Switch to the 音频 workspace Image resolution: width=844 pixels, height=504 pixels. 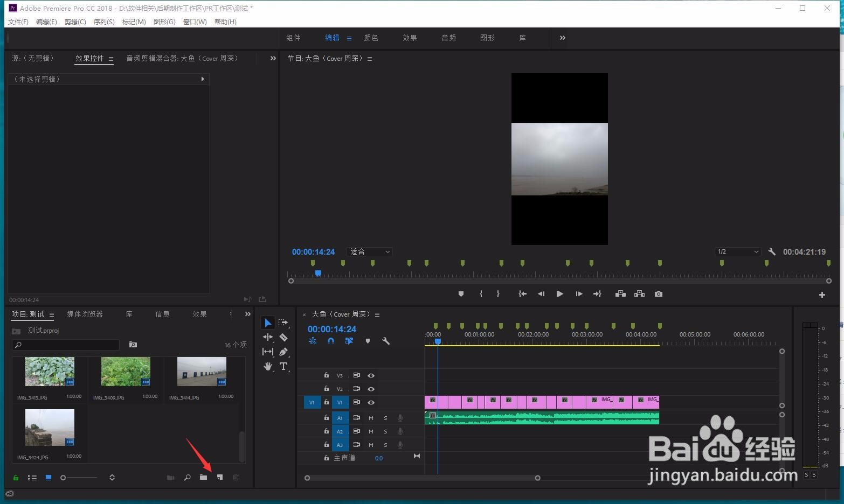tap(449, 38)
